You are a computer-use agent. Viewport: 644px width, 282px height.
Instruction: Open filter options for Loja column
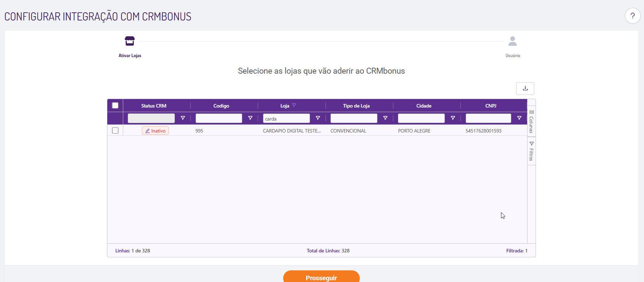tap(318, 118)
